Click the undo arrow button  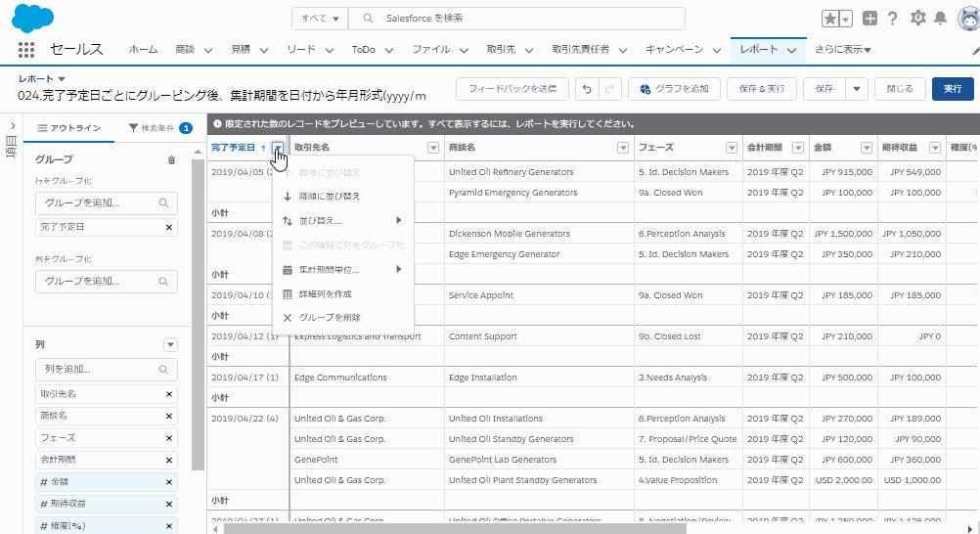(587, 89)
